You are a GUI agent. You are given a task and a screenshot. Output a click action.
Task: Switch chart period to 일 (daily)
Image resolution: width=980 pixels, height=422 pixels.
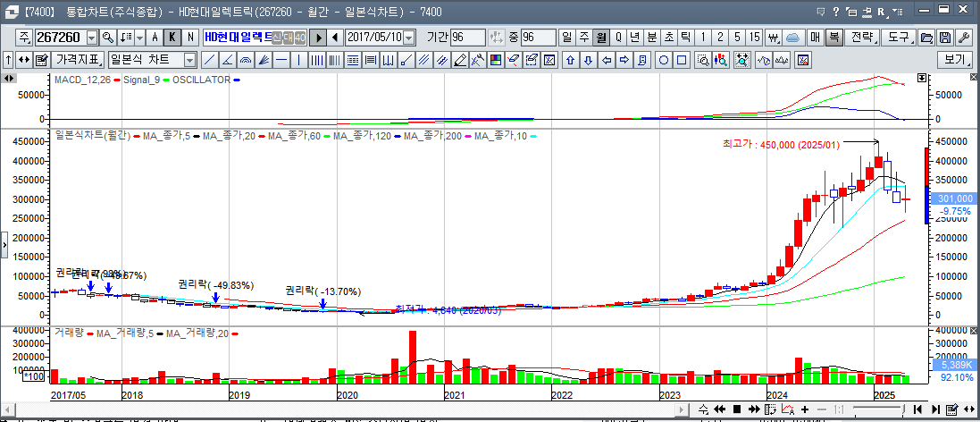click(567, 38)
